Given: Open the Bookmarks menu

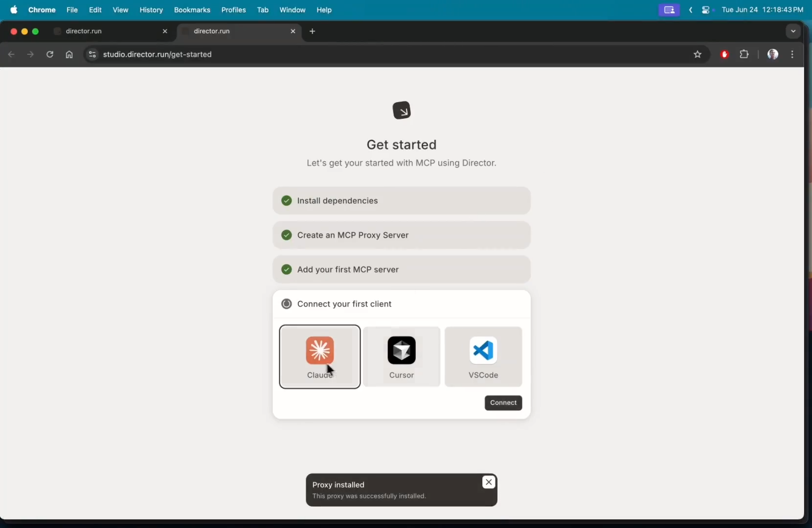Looking at the screenshot, I should point(192,10).
